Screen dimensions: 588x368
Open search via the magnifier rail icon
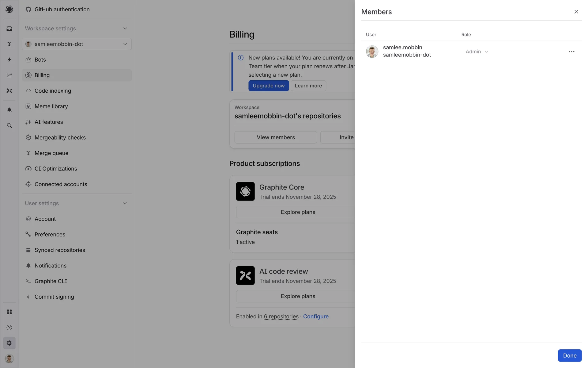[x=9, y=125]
